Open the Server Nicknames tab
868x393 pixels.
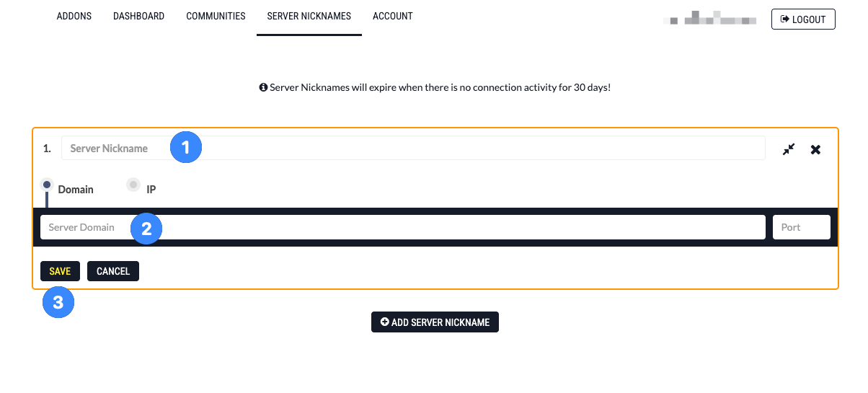tap(309, 16)
